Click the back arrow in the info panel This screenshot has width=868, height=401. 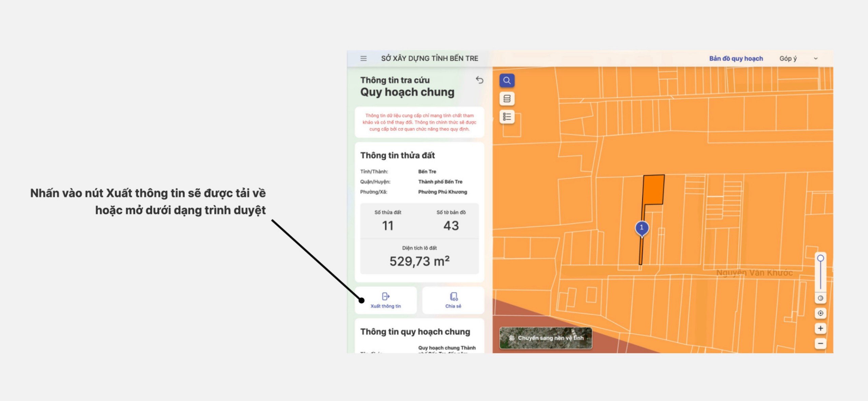pos(480,80)
